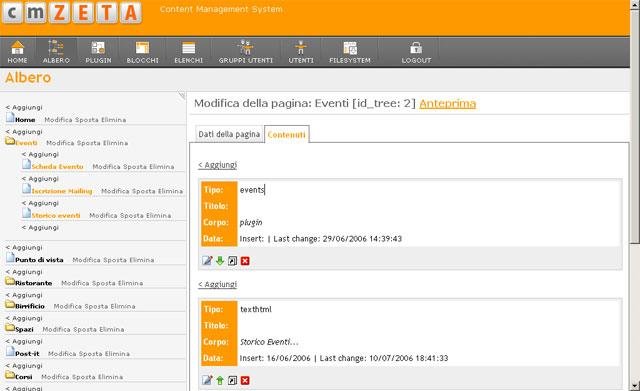Move the texthtml block up
Image resolution: width=640 pixels, height=391 pixels.
point(220,380)
